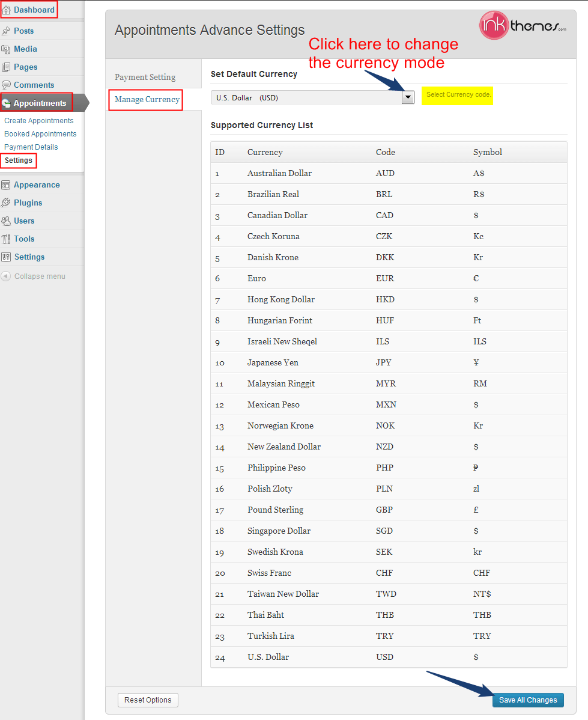Screen dimensions: 588x720
Task: Open the Media menu item
Action: tap(25, 49)
